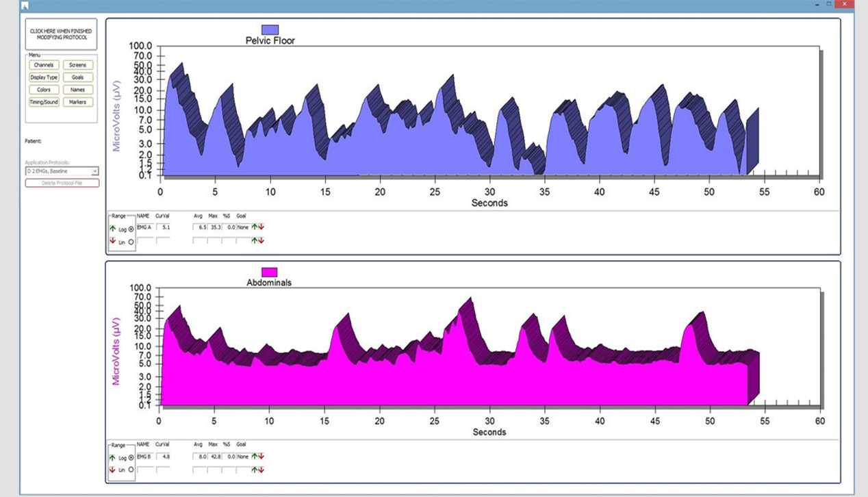
Task: Click the red range down arrow for Abdominals
Action: pos(112,470)
